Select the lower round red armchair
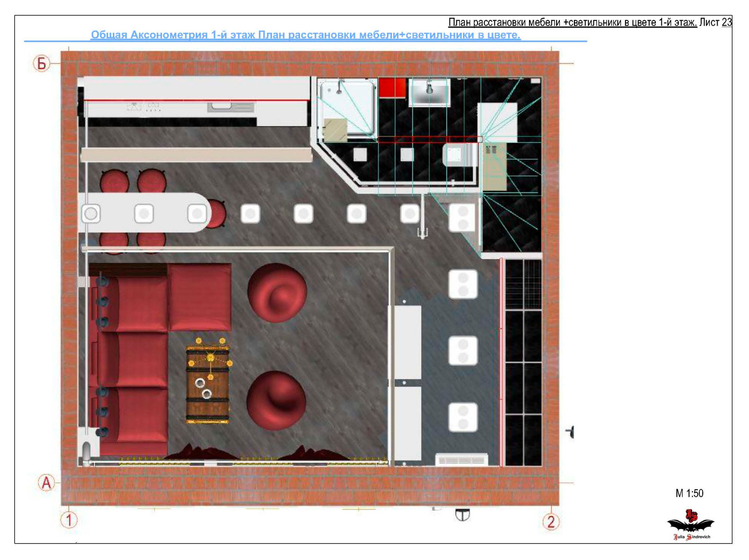The width and height of the screenshot is (749, 560). click(276, 400)
